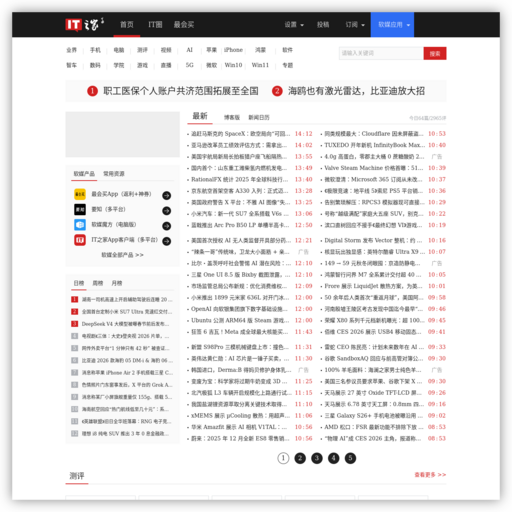Open the 最会买App yellow product icon
The image size is (512, 512).
[x=80, y=194]
